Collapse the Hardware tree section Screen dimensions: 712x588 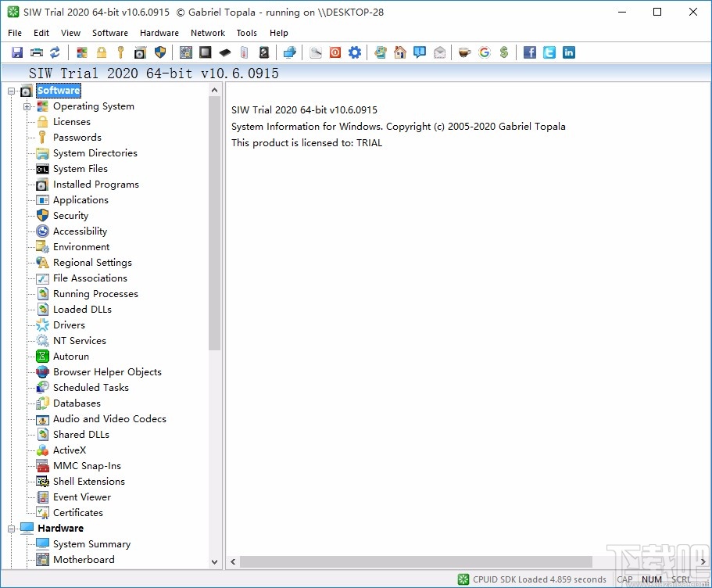click(12, 529)
